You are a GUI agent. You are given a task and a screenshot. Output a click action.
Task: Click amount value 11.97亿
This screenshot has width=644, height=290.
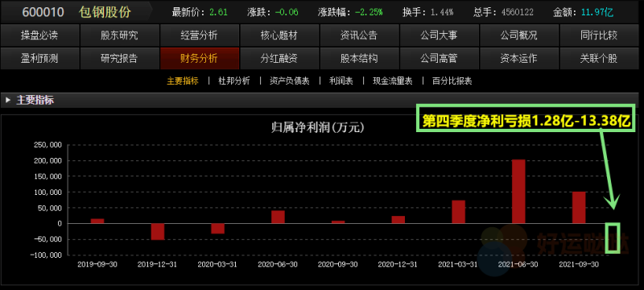597,12
